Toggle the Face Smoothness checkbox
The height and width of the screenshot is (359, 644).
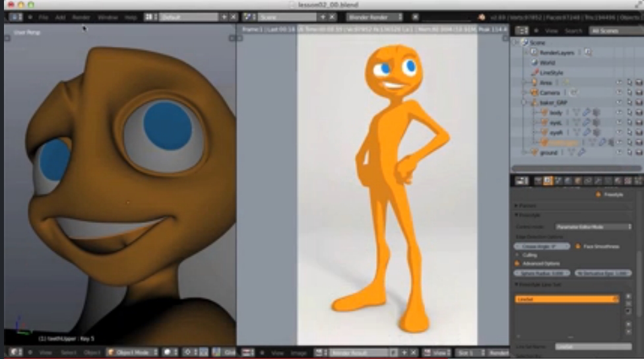tap(578, 246)
